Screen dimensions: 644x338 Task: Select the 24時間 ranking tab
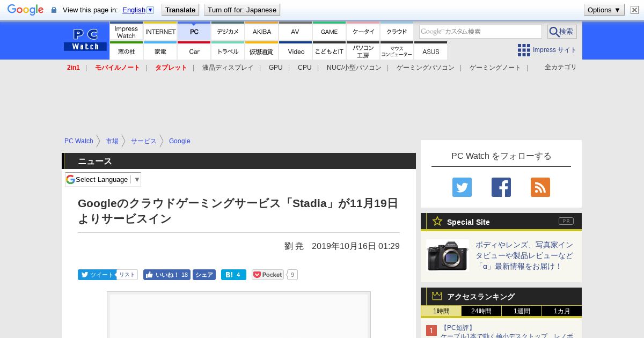(481, 311)
